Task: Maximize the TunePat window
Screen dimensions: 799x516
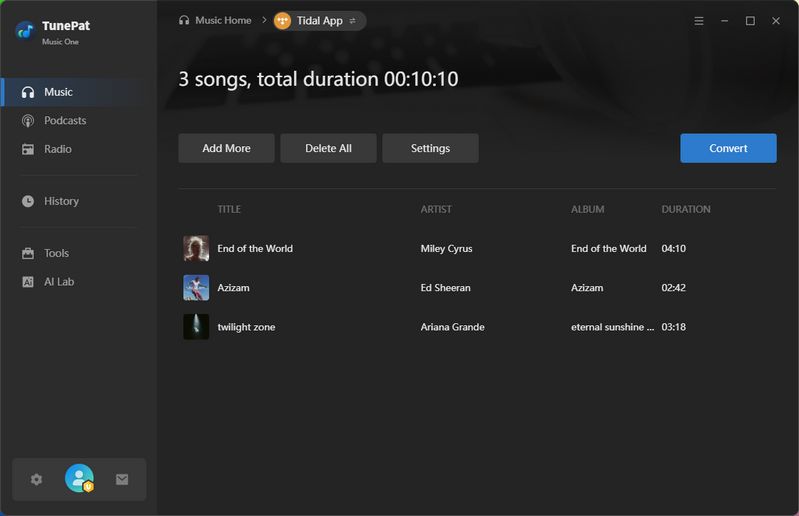Action: [x=750, y=21]
